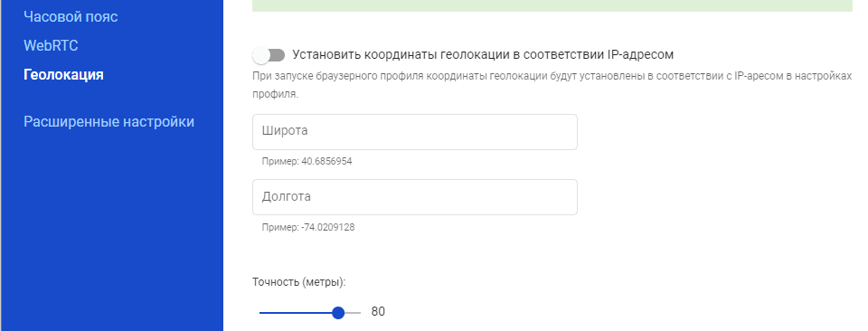Open the Часовой пояс section

71,16
